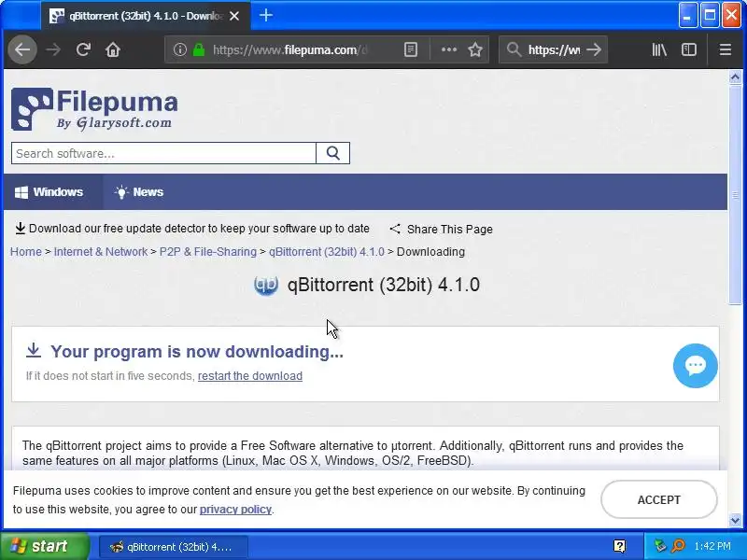The height and width of the screenshot is (560, 747).
Task: Click the 'Downloading' breadcrumb text
Action: coord(430,251)
